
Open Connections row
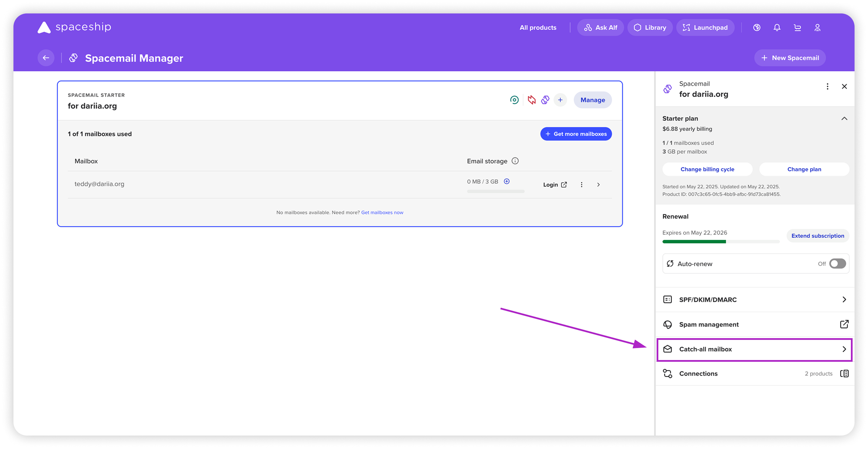pos(754,373)
